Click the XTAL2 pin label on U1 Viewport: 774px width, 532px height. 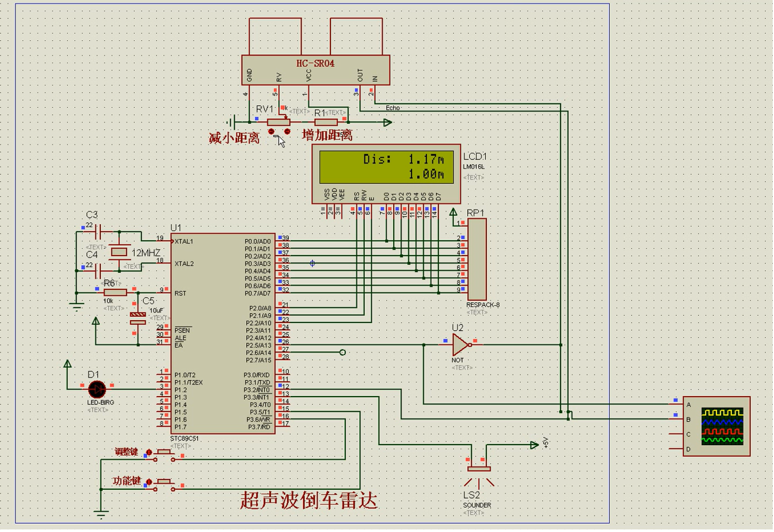183,264
